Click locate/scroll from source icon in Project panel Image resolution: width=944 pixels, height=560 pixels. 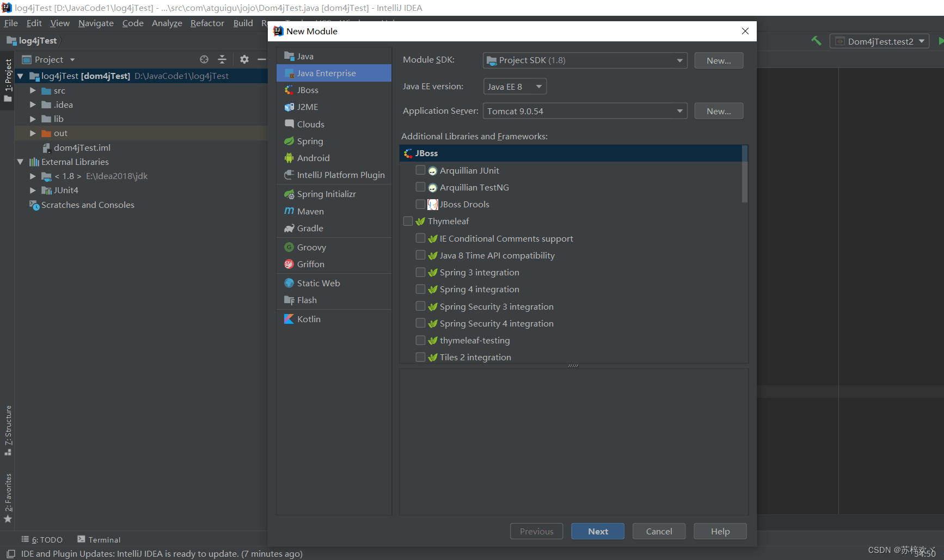coord(204,59)
